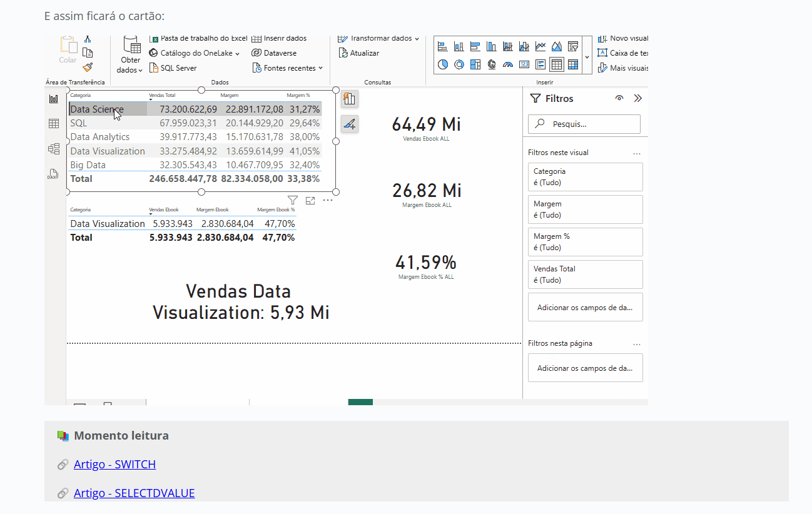Open the Artigo - SELECTDVALUE link
Image resolution: width=812 pixels, height=514 pixels.
[134, 493]
